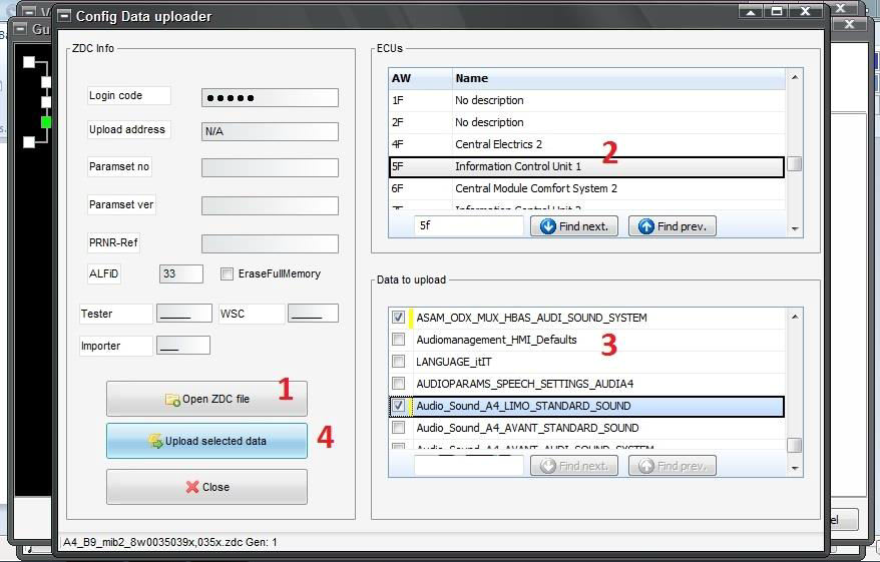The height and width of the screenshot is (562, 880).
Task: Select ECU row 4F Central Electrics 2
Action: pos(587,144)
